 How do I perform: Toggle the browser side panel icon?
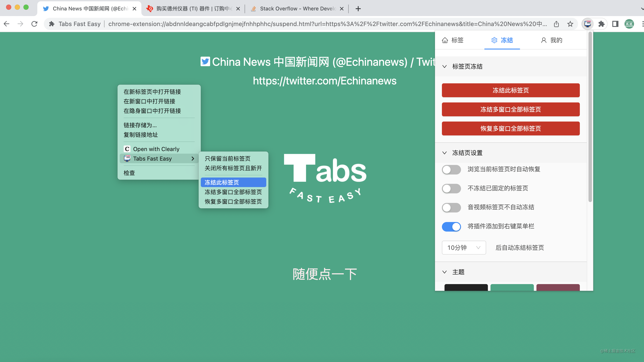(x=615, y=24)
